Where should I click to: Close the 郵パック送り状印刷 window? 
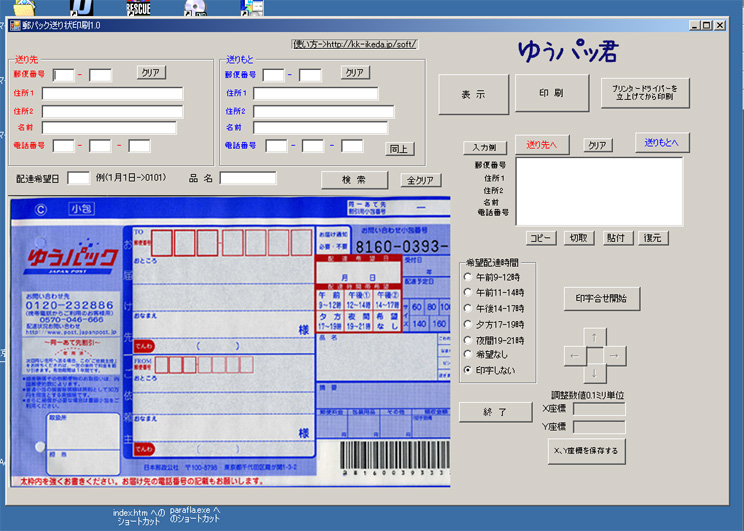(x=720, y=25)
